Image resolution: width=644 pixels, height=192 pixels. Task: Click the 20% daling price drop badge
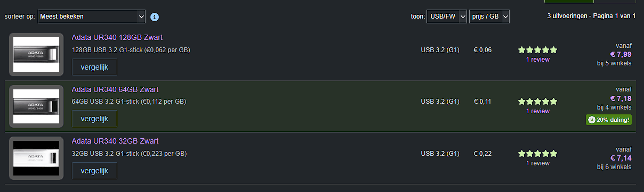pyautogui.click(x=609, y=120)
